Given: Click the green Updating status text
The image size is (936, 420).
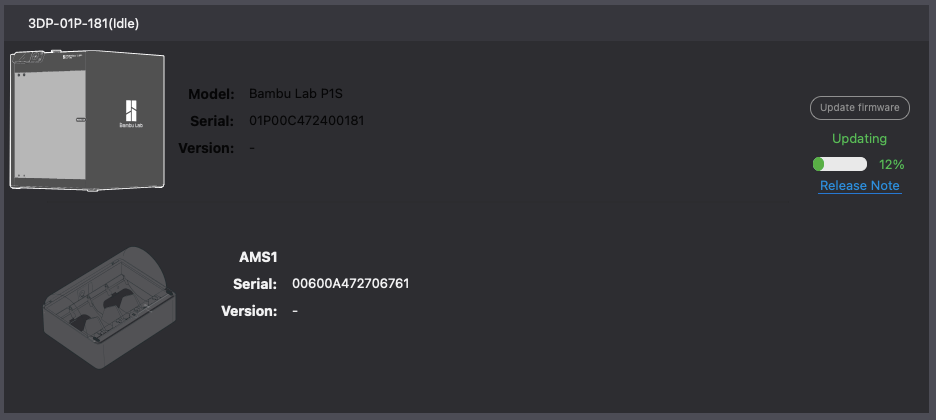Looking at the screenshot, I should pos(859,139).
